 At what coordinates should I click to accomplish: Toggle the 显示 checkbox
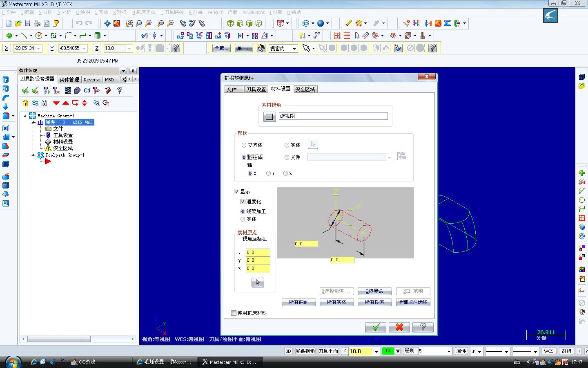click(x=236, y=191)
